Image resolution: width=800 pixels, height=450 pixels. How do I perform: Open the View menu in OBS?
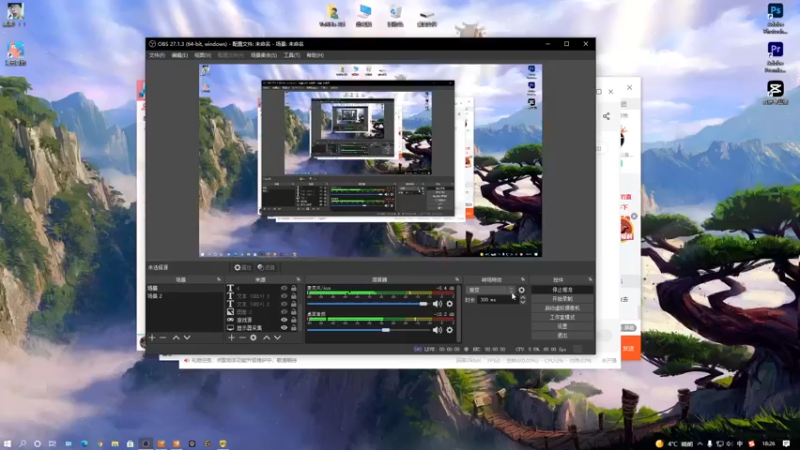coord(203,55)
